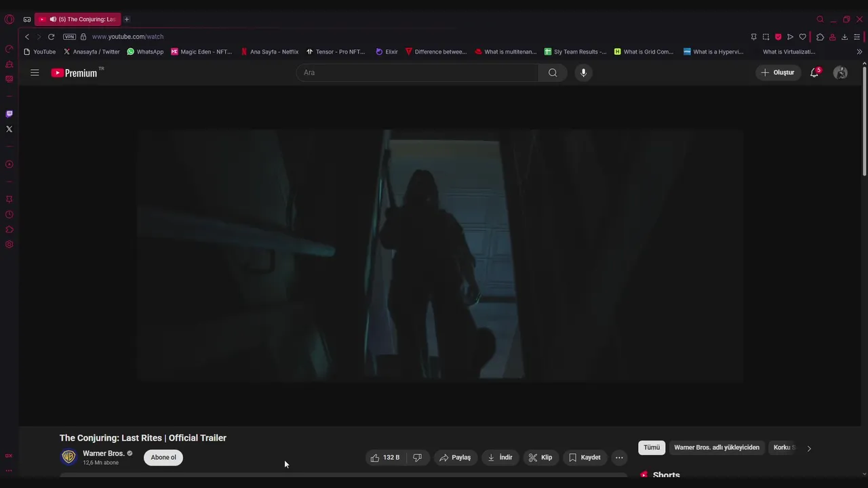Open the tab search magnifier in title bar
This screenshot has height=488, width=868.
coord(820,19)
